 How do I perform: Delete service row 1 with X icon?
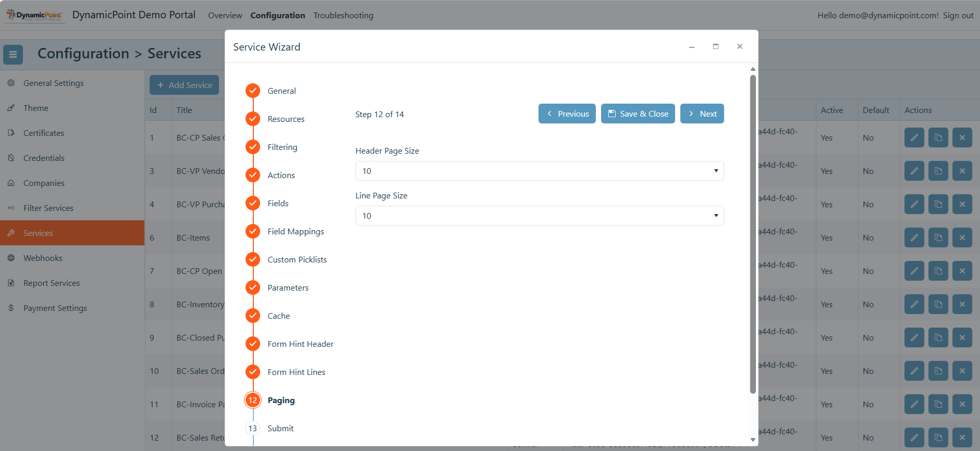point(962,137)
